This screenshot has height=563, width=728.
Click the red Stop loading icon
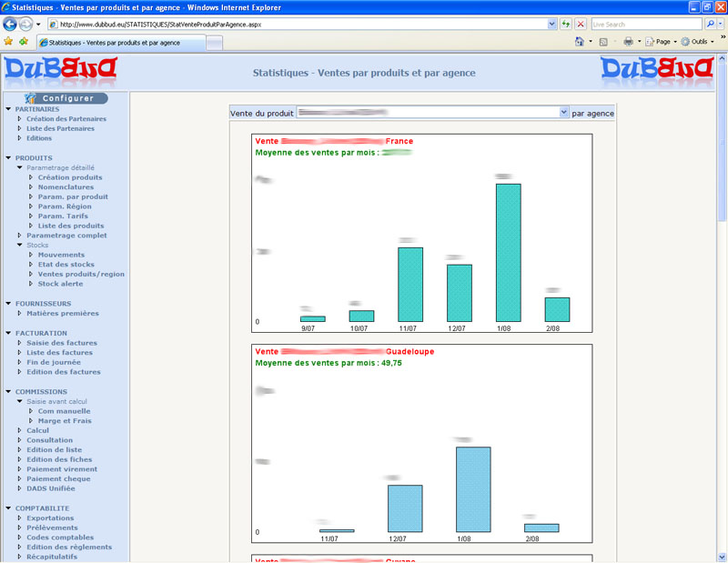point(581,24)
